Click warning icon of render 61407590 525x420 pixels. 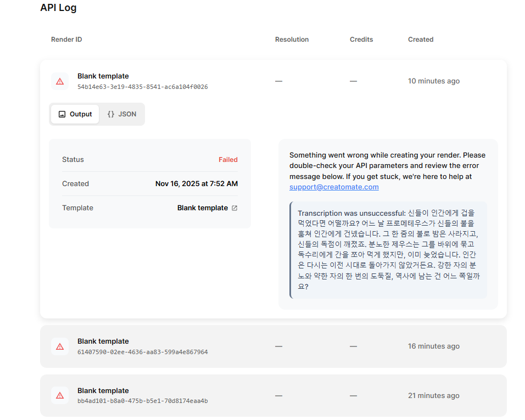pyautogui.click(x=60, y=346)
